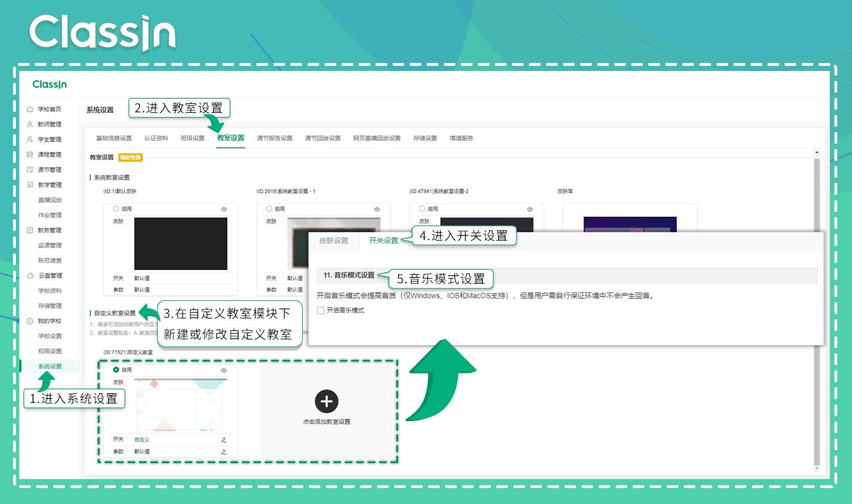
Task: Click the 教学管理 teaching icon
Action: [30, 184]
